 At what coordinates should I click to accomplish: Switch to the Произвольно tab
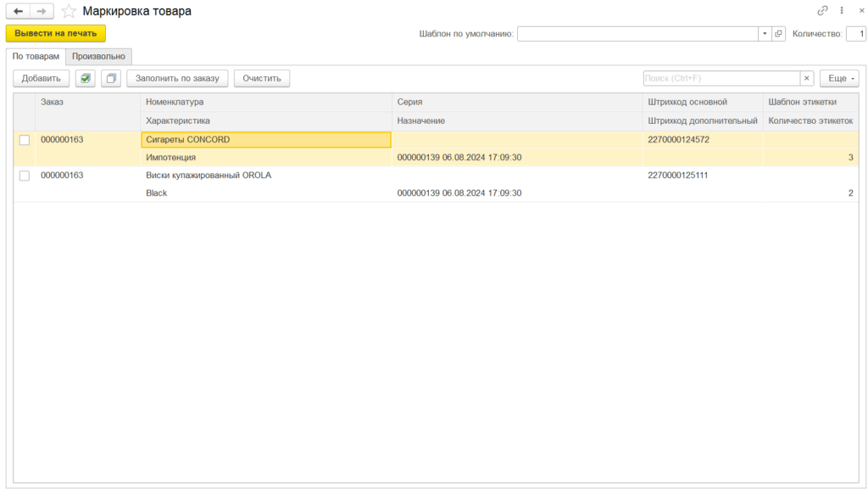[98, 57]
